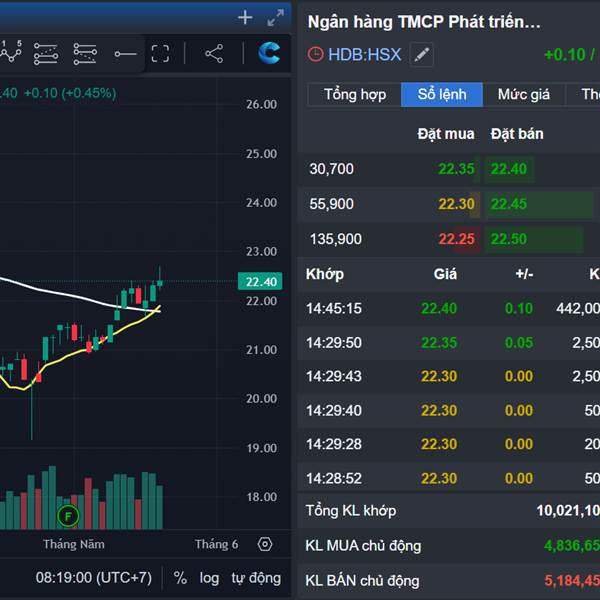Screen dimensions: 600x600
Task: Select the 14:45:15 matched trade row
Action: pyautogui.click(x=448, y=308)
